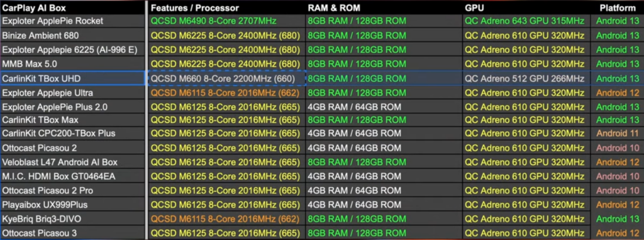644x240 pixels.
Task: Select 'Exploter Applepie 6225 (AI-996 E)' cell
Action: (72, 50)
